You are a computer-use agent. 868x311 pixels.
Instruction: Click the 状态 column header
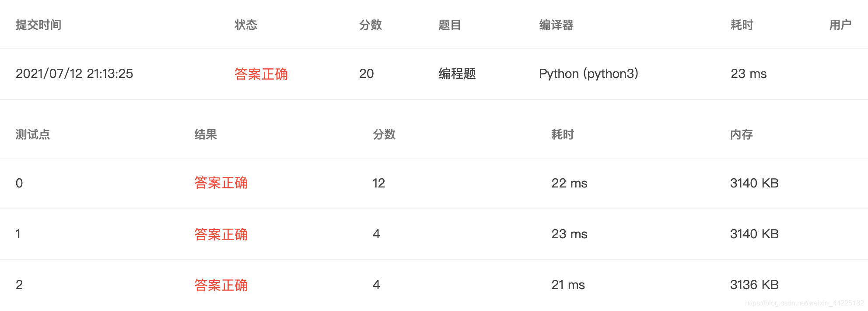click(x=246, y=25)
